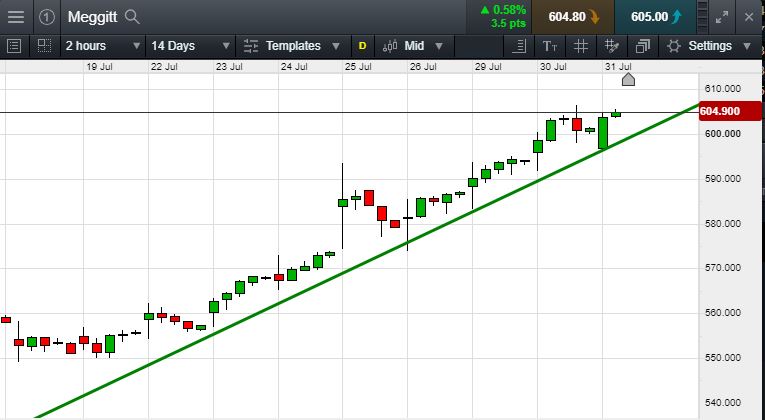Click the dotted selection box icon
Viewport: 765px width, 420px height.
tap(44, 46)
